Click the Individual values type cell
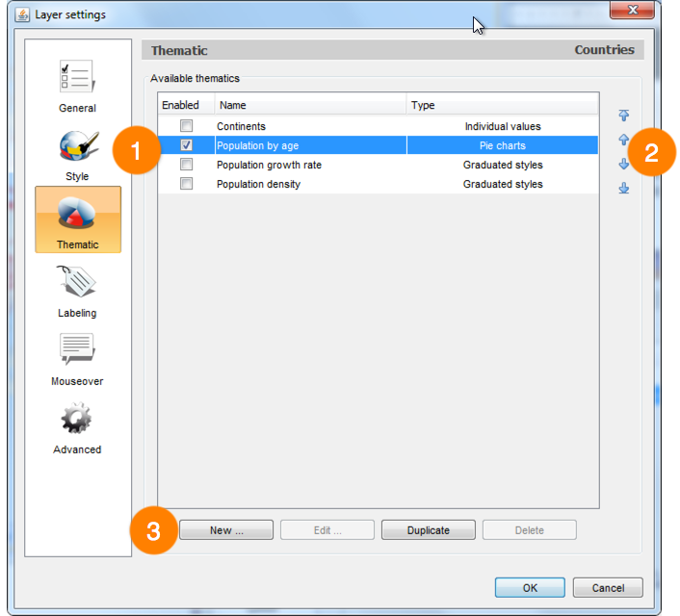Viewport: 680px width, 616px height. point(503,127)
